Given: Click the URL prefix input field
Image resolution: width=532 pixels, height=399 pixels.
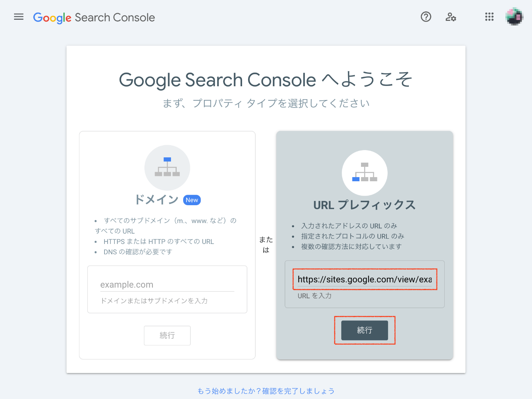Looking at the screenshot, I should coord(365,279).
